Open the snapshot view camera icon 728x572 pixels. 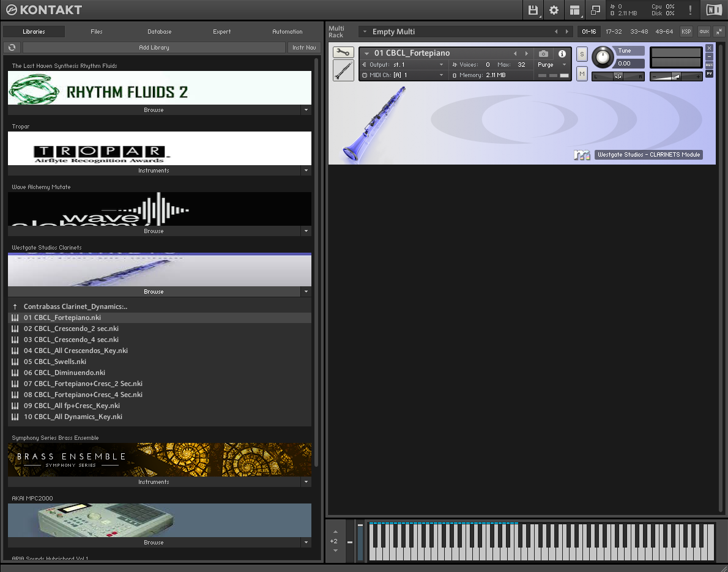point(543,53)
